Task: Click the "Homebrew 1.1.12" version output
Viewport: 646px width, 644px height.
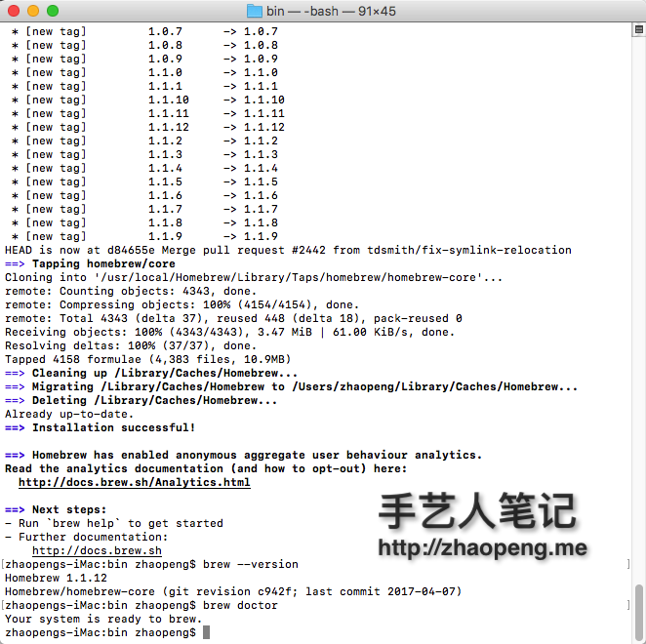Action: pyautogui.click(x=59, y=578)
